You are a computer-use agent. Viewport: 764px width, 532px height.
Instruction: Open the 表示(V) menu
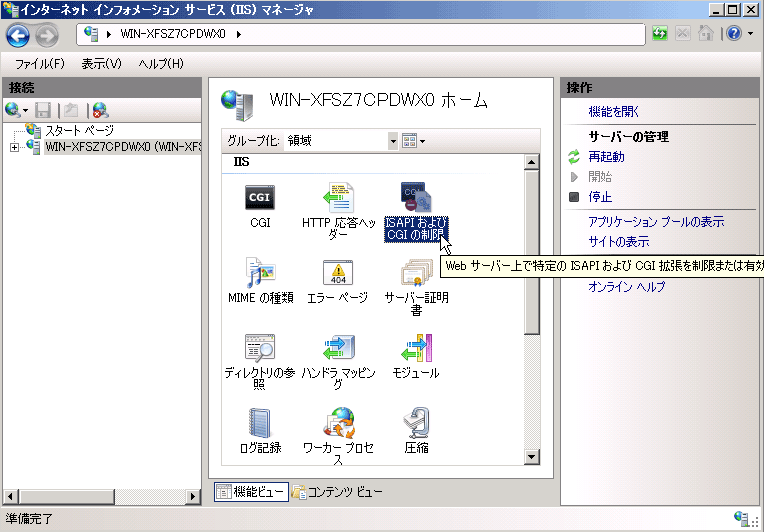[x=101, y=64]
